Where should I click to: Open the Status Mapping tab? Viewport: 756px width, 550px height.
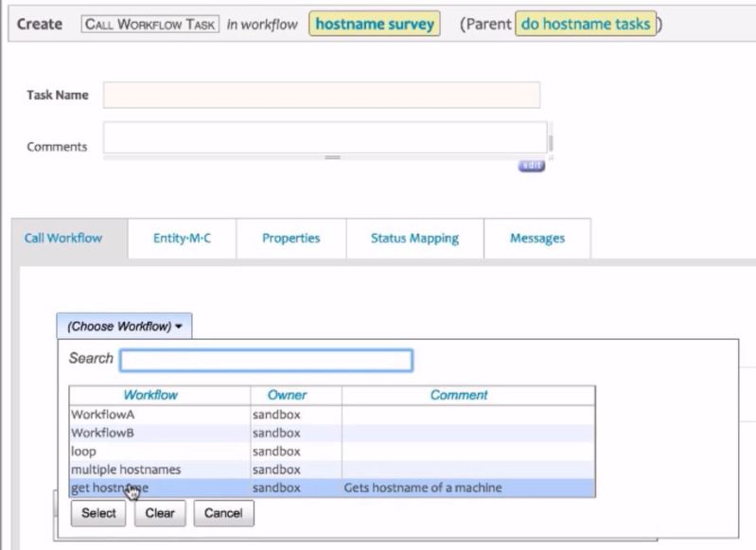click(414, 238)
